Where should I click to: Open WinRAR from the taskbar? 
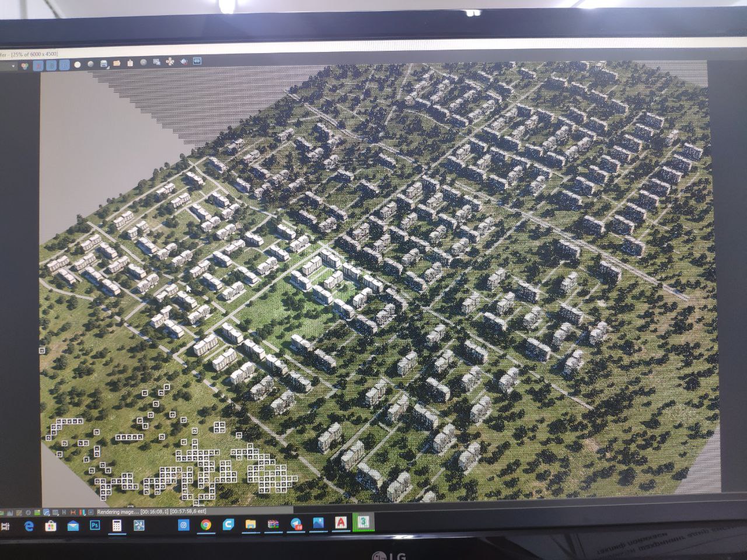click(x=273, y=523)
